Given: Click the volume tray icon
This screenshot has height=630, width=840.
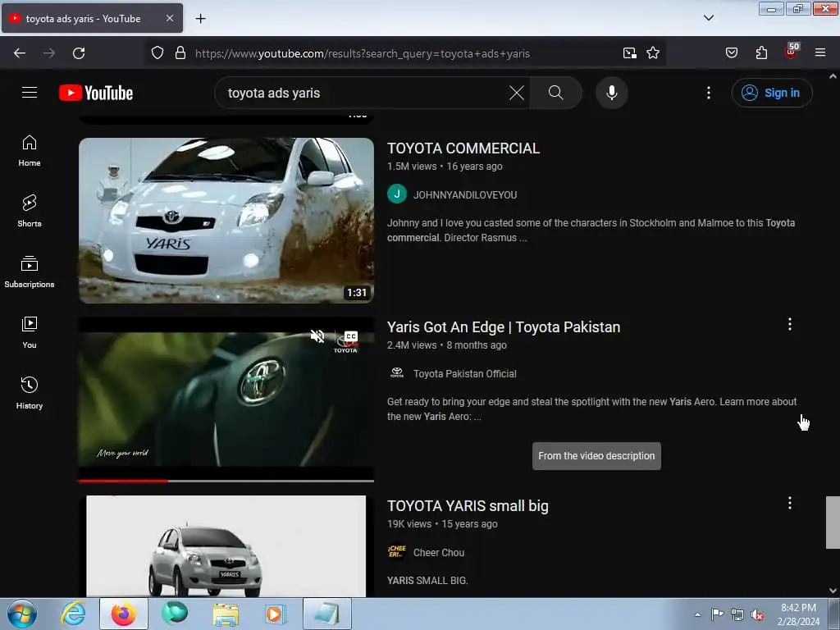Looking at the screenshot, I should 757,614.
